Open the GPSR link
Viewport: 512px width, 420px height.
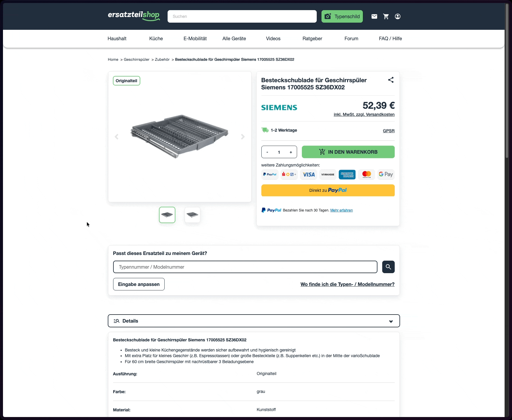coord(389,131)
